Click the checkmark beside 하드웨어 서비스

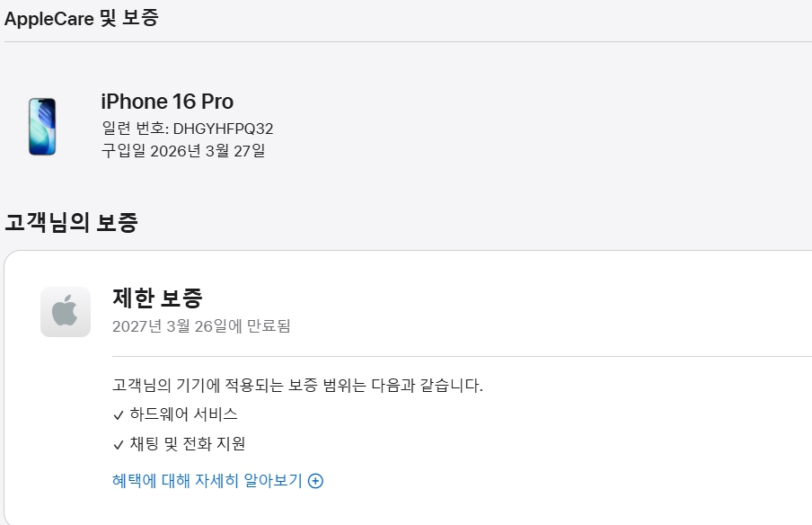(118, 415)
